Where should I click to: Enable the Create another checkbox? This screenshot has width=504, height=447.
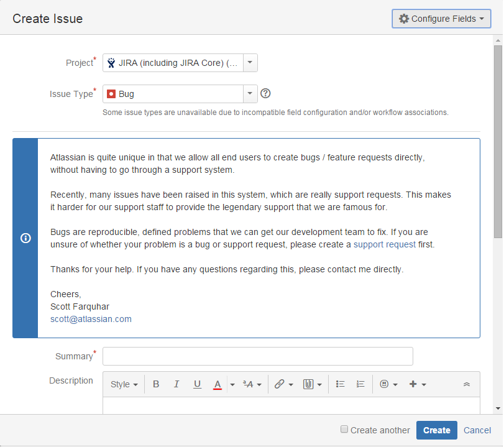point(344,430)
